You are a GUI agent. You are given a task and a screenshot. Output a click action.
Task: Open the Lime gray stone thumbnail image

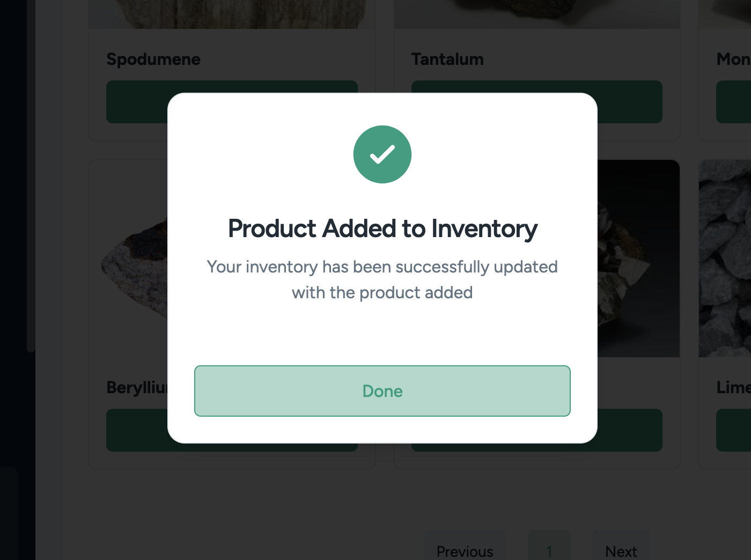pyautogui.click(x=724, y=257)
